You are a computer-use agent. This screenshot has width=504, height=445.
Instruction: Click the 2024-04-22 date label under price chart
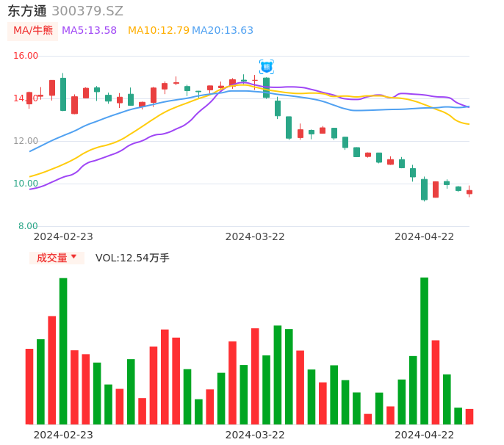click(424, 236)
